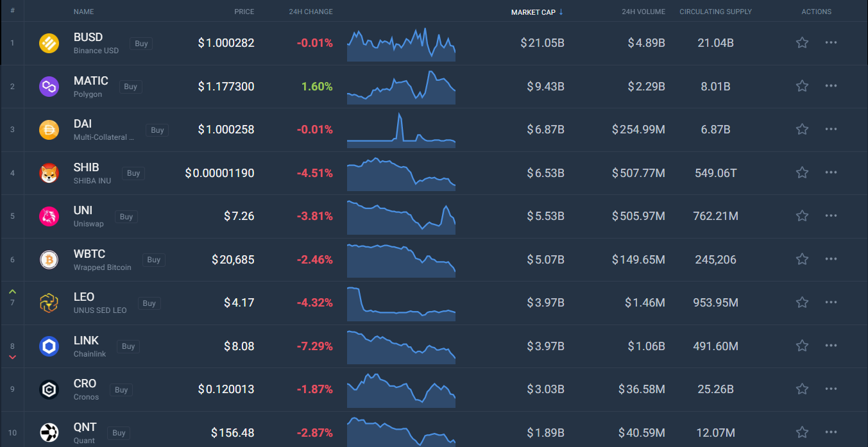Click the BUSD coin logo icon
The width and height of the screenshot is (868, 447).
[x=49, y=43]
